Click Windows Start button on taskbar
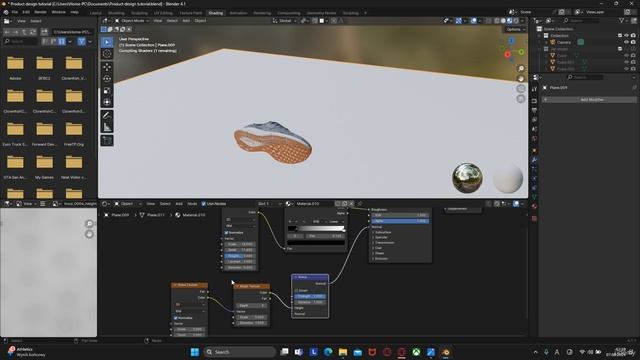Image resolution: width=640 pixels, height=360 pixels. coord(195,352)
